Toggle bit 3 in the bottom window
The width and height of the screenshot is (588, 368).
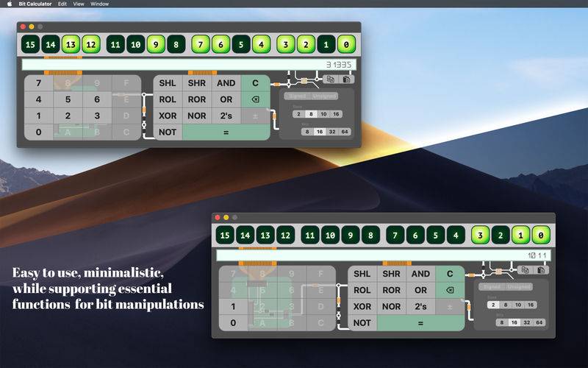480,236
